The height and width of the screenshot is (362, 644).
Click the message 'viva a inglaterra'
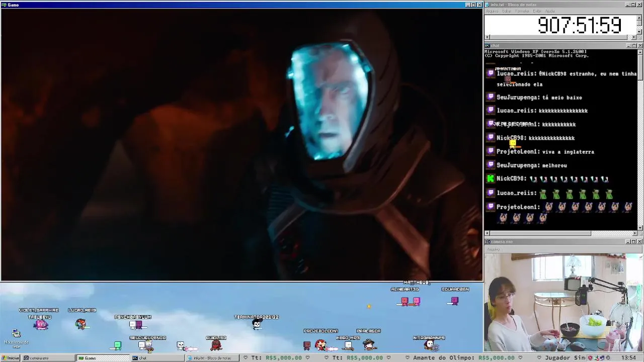[568, 151]
